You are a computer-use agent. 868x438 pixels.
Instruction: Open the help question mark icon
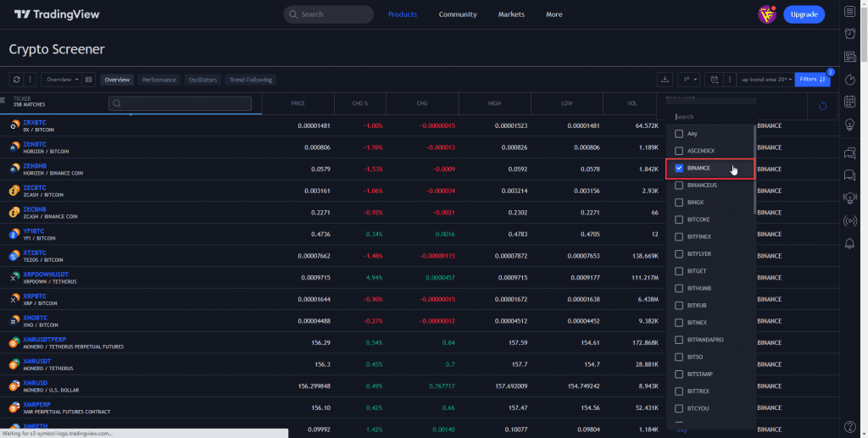point(850,426)
